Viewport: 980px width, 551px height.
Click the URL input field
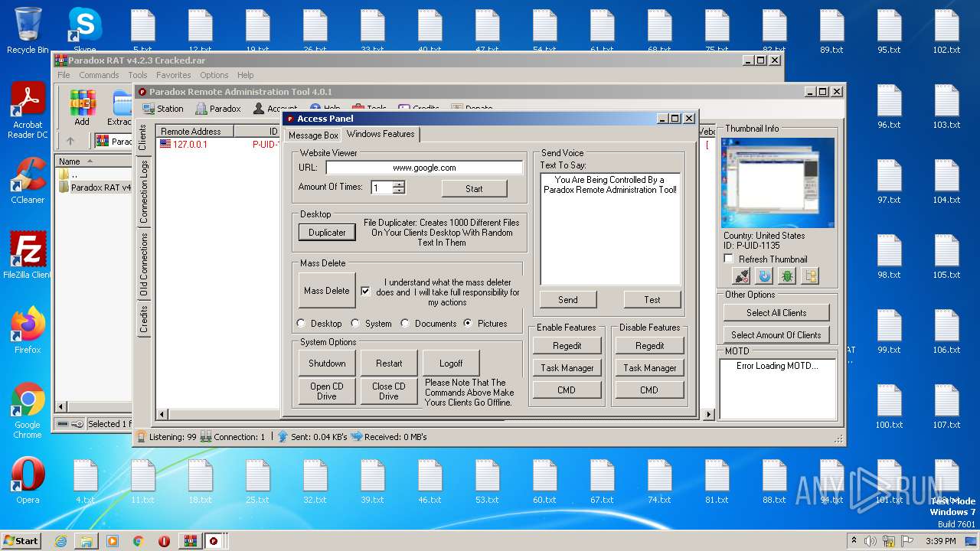[x=424, y=168]
